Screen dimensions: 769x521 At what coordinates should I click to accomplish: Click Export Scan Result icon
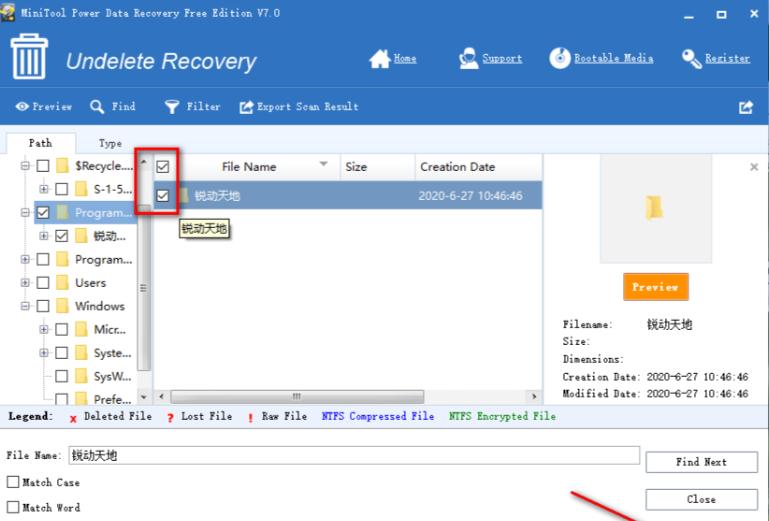tap(246, 107)
